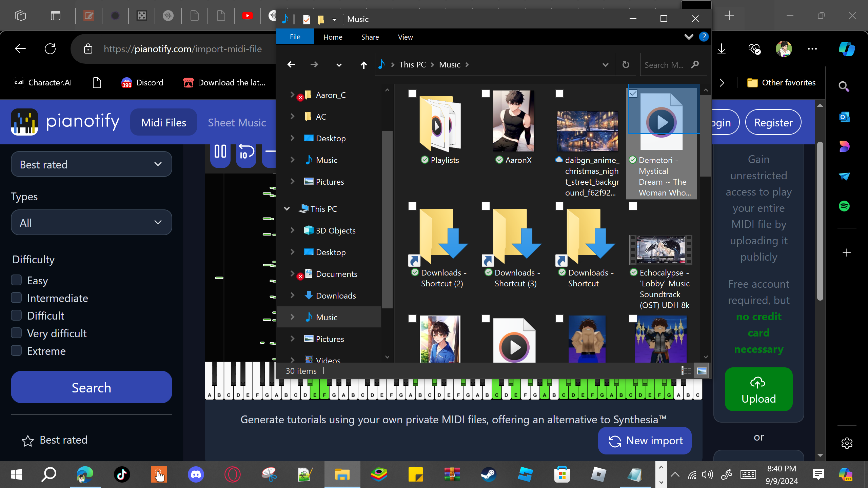The height and width of the screenshot is (488, 868).
Task: Expand the Downloads tree node
Action: [292, 296]
